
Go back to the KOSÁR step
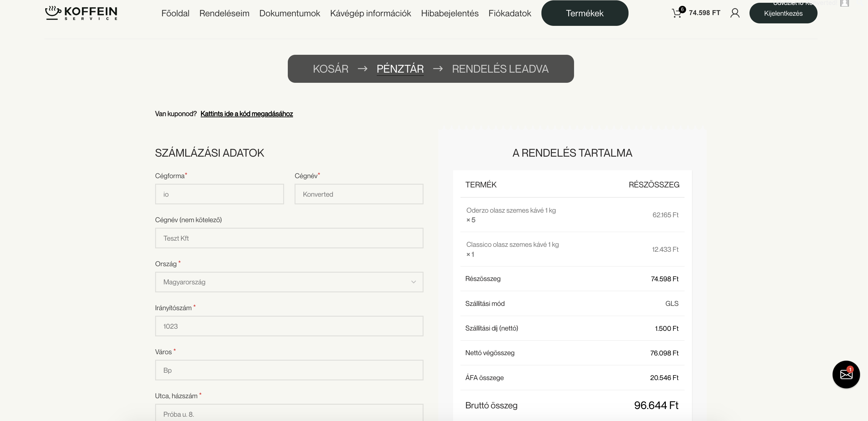[330, 69]
